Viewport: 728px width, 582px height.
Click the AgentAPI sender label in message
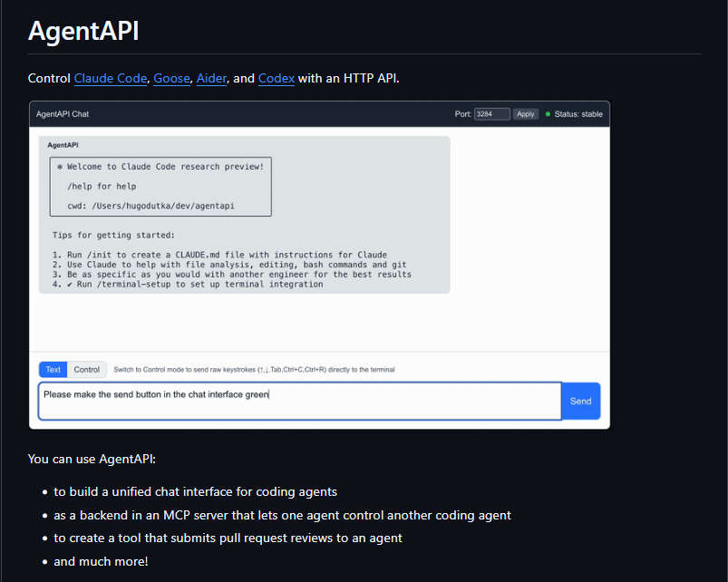point(63,145)
